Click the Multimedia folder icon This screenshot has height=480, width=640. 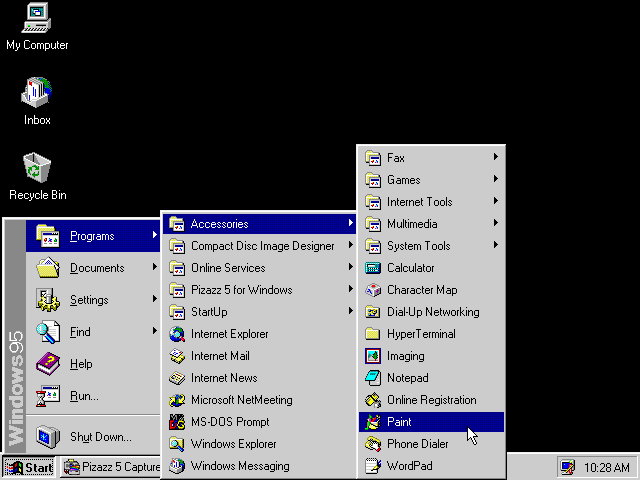[373, 224]
